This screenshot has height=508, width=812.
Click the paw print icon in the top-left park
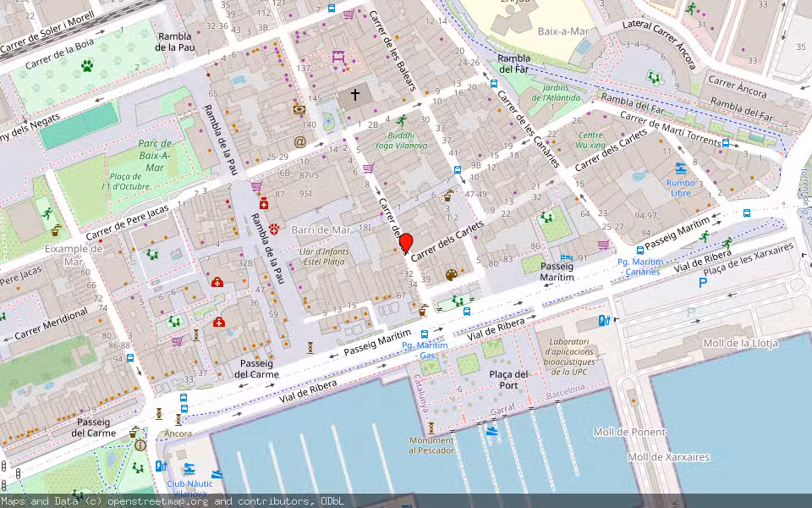click(88, 68)
